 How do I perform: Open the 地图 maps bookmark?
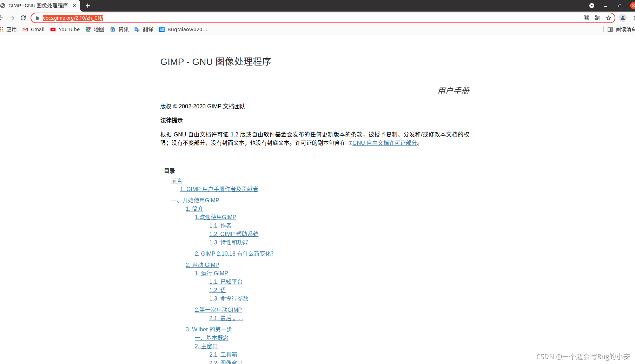pos(95,29)
